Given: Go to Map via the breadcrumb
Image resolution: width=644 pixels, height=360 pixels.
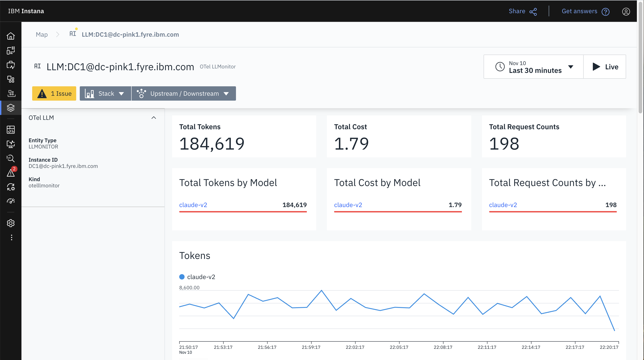Looking at the screenshot, I should pyautogui.click(x=42, y=34).
